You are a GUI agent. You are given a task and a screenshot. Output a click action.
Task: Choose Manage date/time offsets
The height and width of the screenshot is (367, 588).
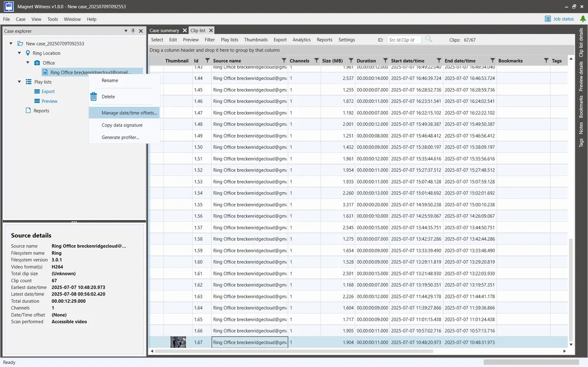pyautogui.click(x=124, y=113)
